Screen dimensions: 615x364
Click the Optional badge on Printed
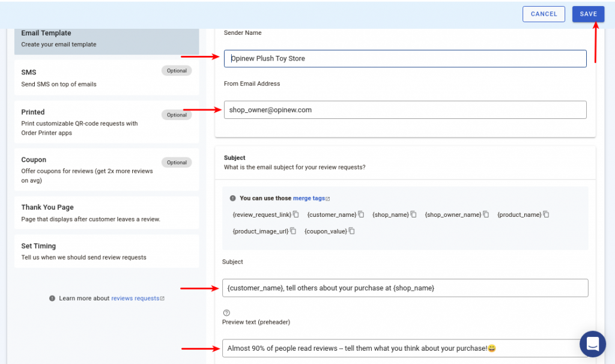[x=177, y=115]
